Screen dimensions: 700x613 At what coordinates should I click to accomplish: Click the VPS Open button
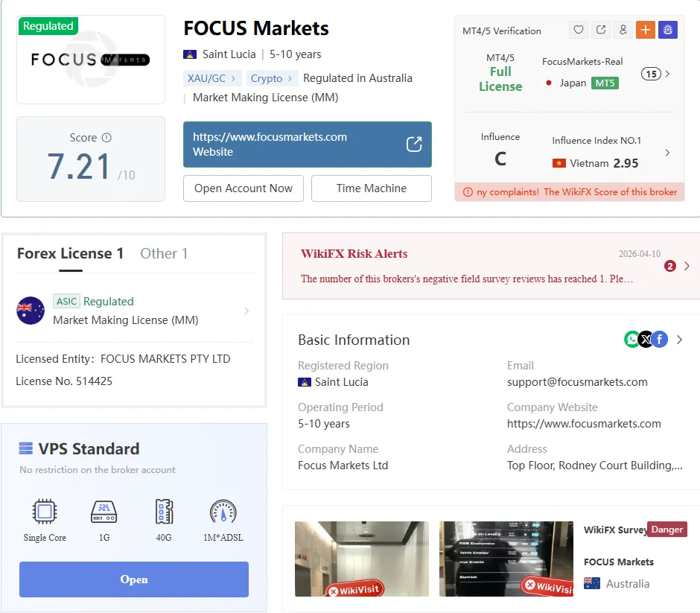tap(134, 579)
